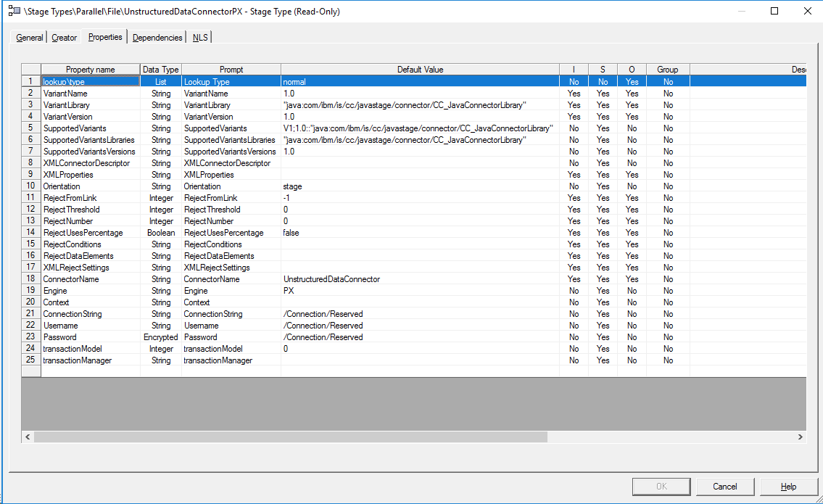The width and height of the screenshot is (823, 504).
Task: Select row header number 5
Action: (30, 128)
